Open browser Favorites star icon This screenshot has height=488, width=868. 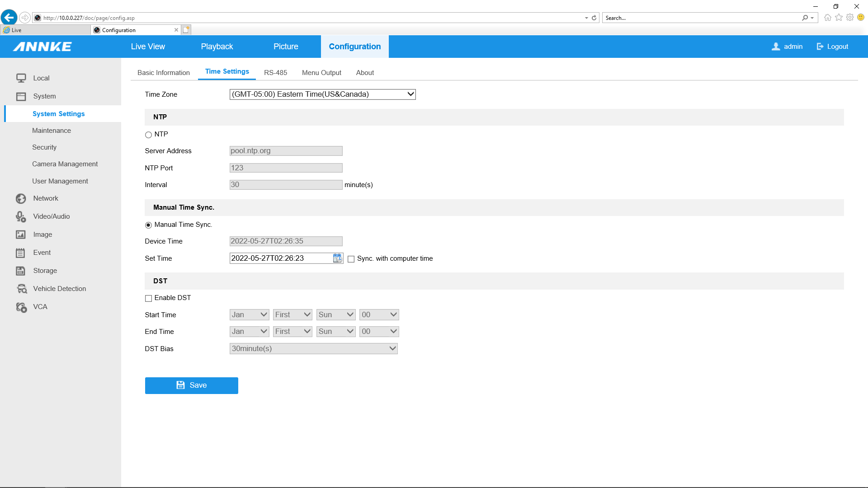click(839, 18)
